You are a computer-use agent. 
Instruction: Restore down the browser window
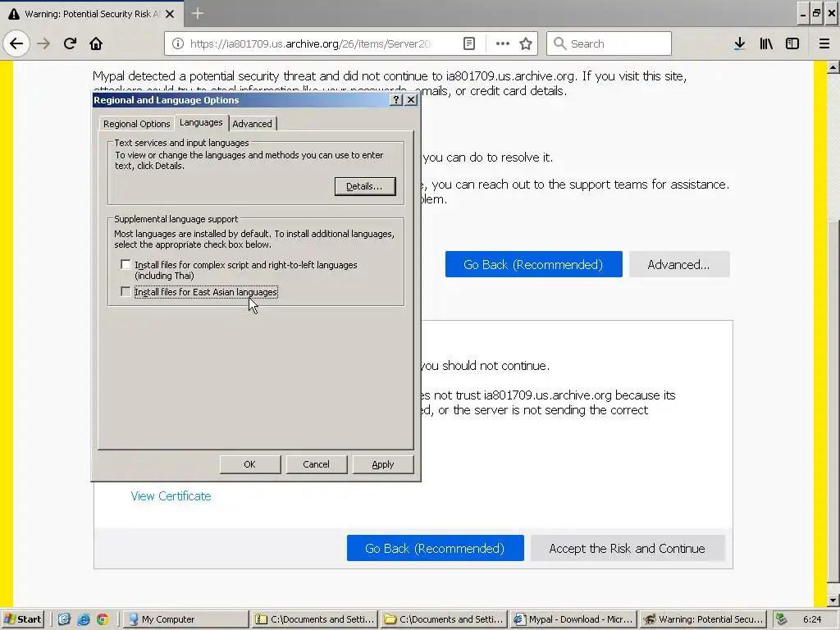coord(816,14)
